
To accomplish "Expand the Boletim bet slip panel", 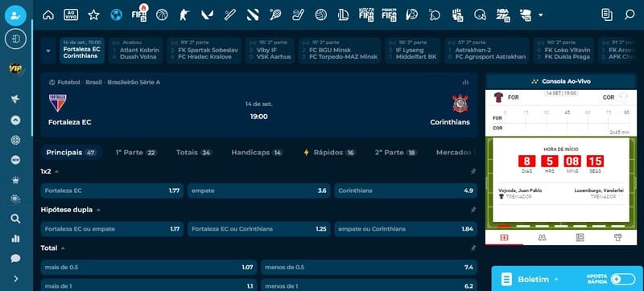I will coord(556,279).
